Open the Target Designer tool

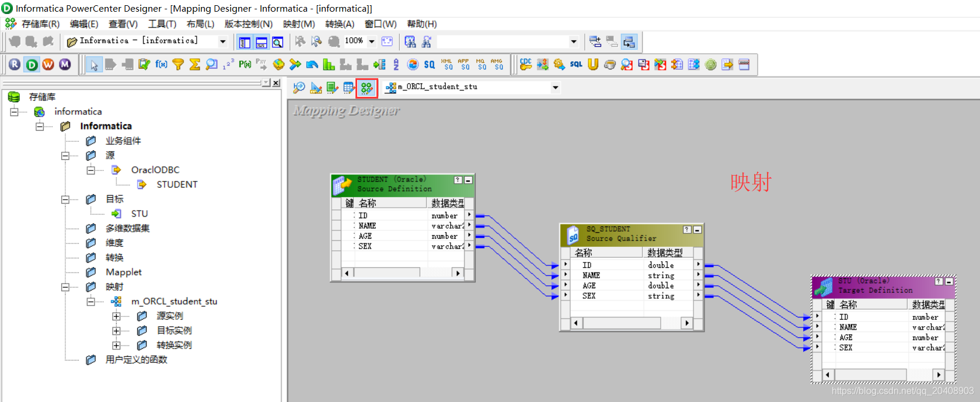point(316,88)
